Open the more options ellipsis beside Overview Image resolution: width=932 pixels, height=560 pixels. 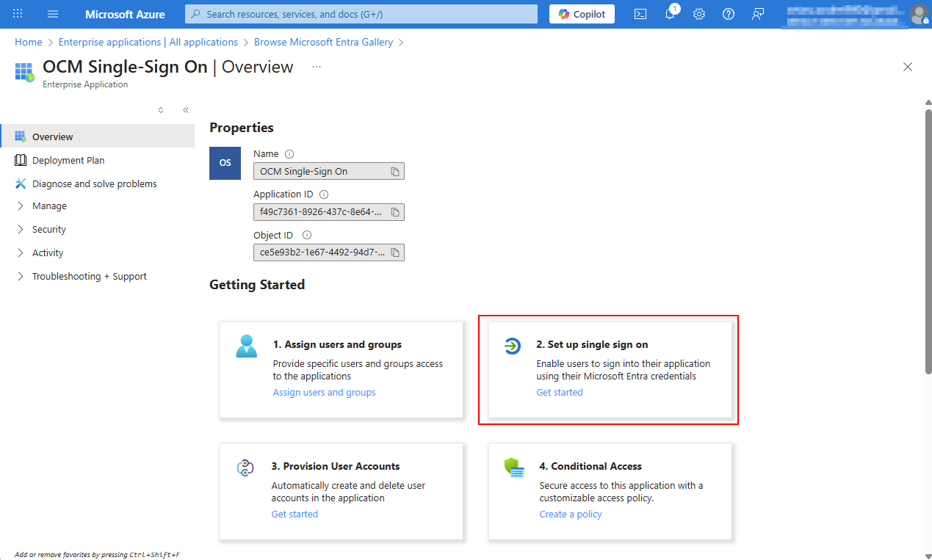click(317, 67)
